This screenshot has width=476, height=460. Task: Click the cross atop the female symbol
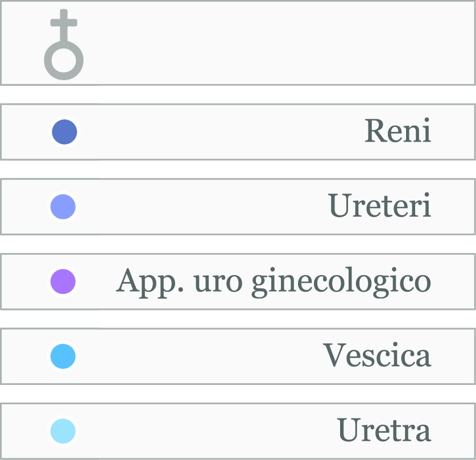click(64, 23)
